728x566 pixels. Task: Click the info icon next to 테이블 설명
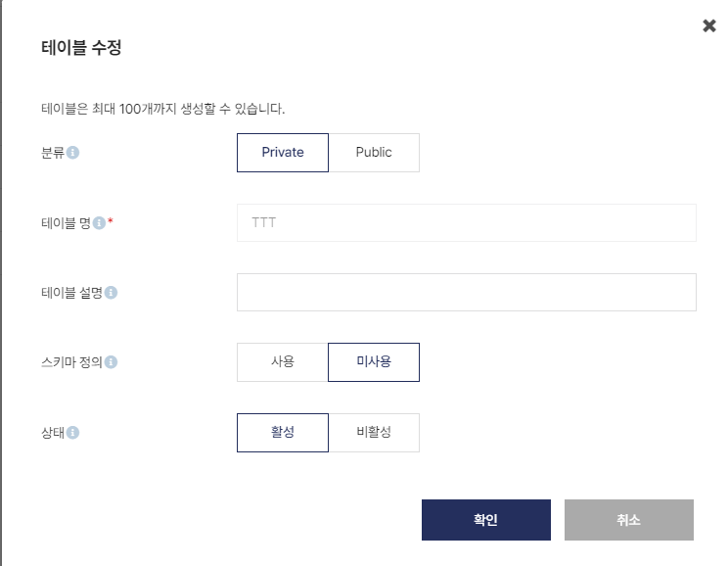click(111, 293)
